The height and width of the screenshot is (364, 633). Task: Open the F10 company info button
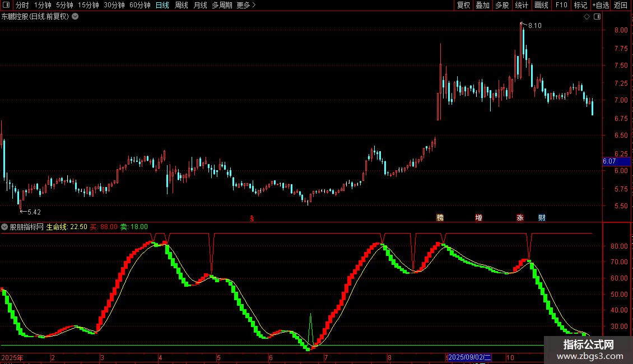(x=561, y=5)
